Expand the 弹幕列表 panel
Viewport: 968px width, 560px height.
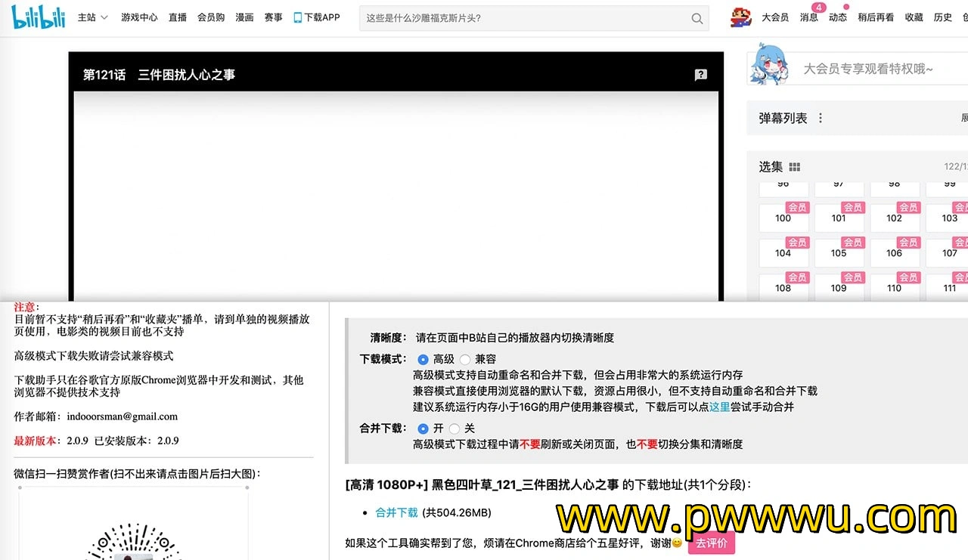pyautogui.click(x=964, y=118)
